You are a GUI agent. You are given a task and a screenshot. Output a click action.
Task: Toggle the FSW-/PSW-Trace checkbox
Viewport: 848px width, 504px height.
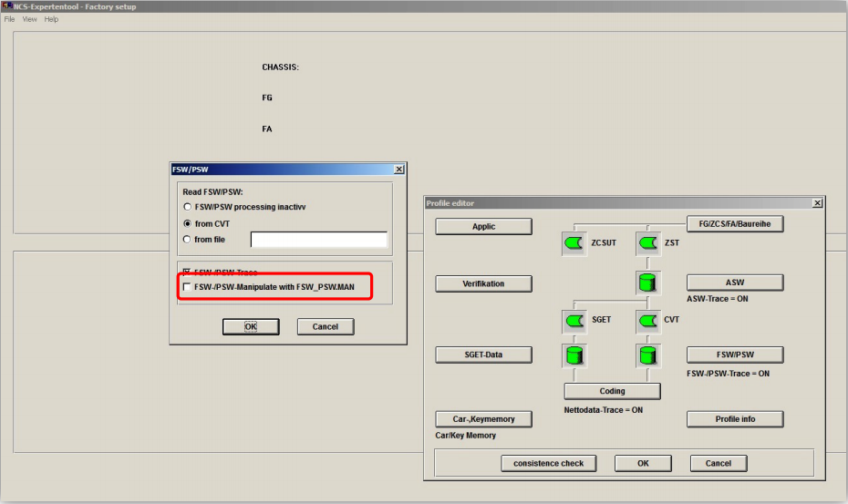[x=187, y=272]
